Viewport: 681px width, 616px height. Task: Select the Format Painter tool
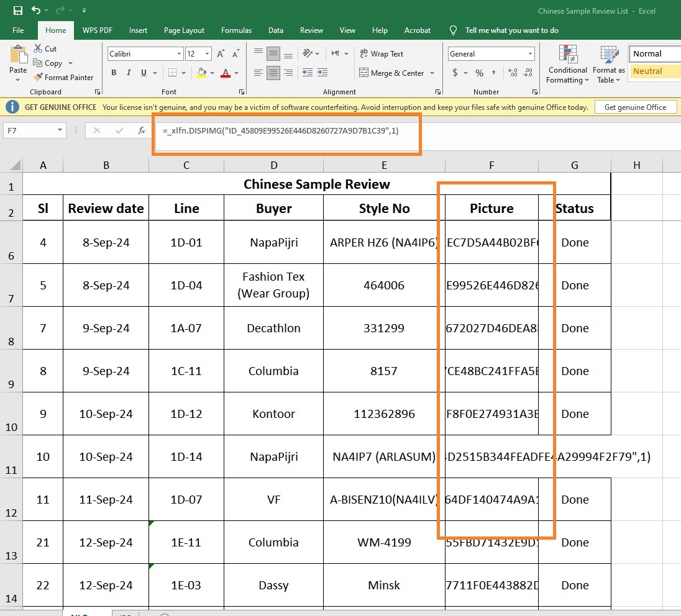coord(63,78)
